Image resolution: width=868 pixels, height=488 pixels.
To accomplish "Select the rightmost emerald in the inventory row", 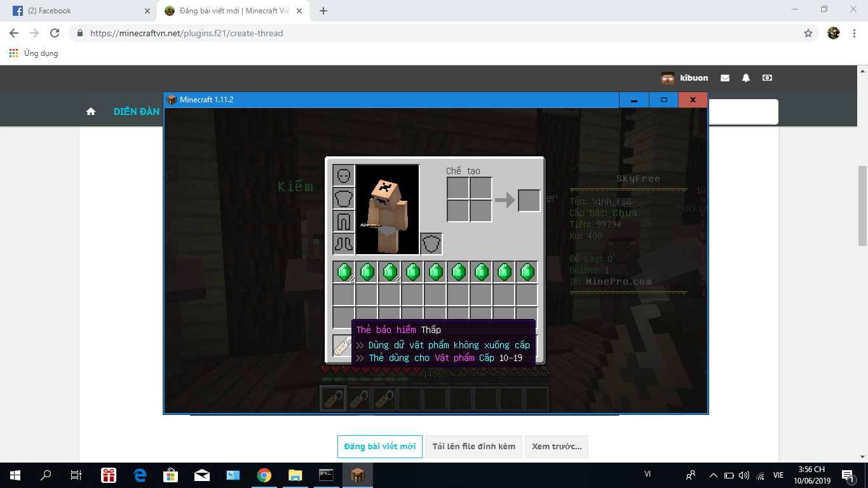I will click(527, 272).
